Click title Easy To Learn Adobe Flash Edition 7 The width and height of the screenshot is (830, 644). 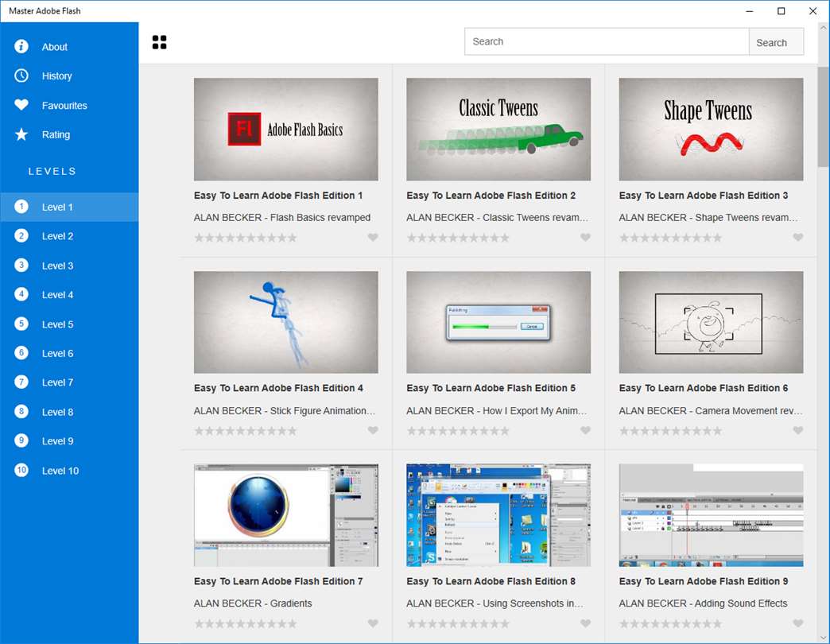click(x=278, y=581)
